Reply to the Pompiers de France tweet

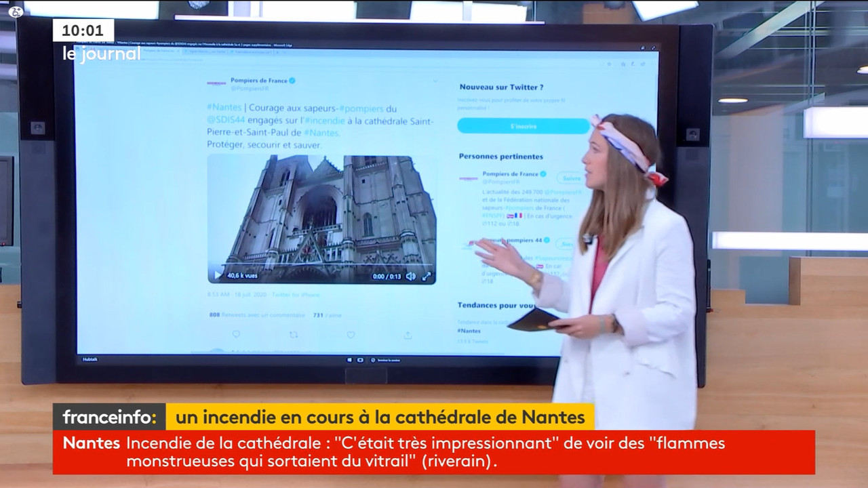pyautogui.click(x=236, y=334)
